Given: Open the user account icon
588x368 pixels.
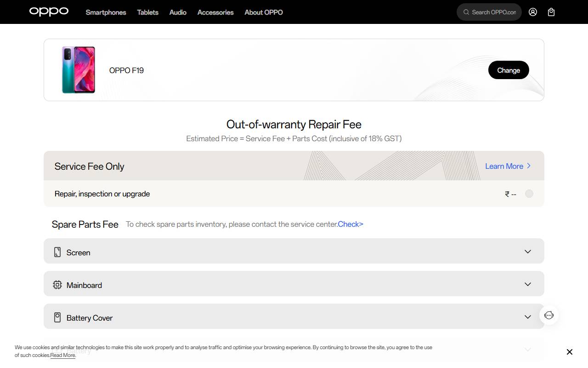Looking at the screenshot, I should point(533,12).
